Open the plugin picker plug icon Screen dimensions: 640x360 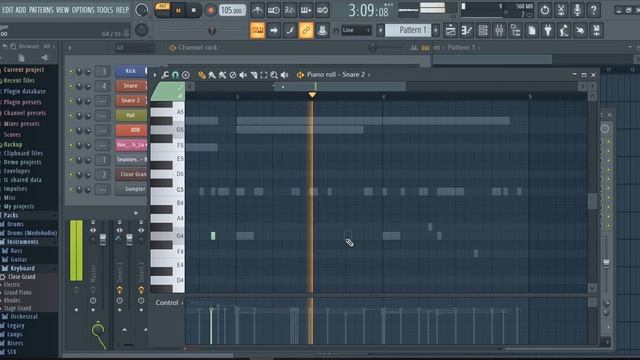pyautogui.click(x=548, y=30)
